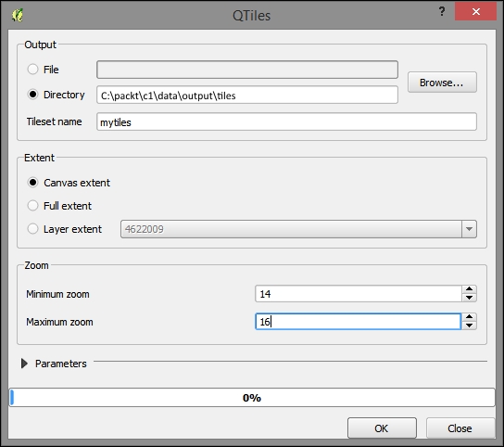Click the 0% progress bar
504x447 pixels.
click(252, 398)
